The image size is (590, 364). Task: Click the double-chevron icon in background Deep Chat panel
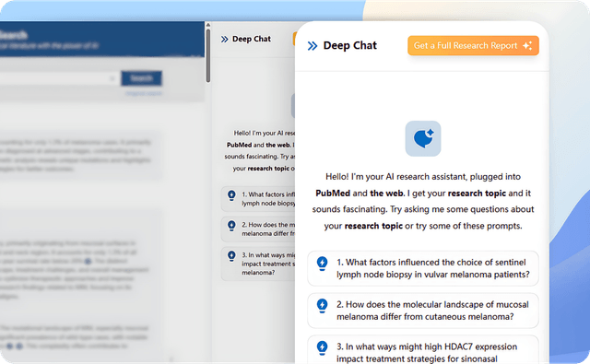tap(225, 39)
